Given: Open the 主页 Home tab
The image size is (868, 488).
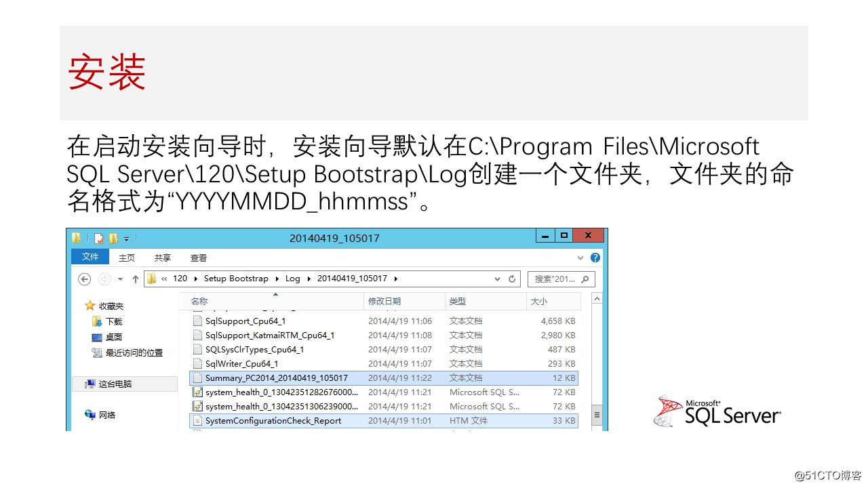Looking at the screenshot, I should click(x=127, y=258).
